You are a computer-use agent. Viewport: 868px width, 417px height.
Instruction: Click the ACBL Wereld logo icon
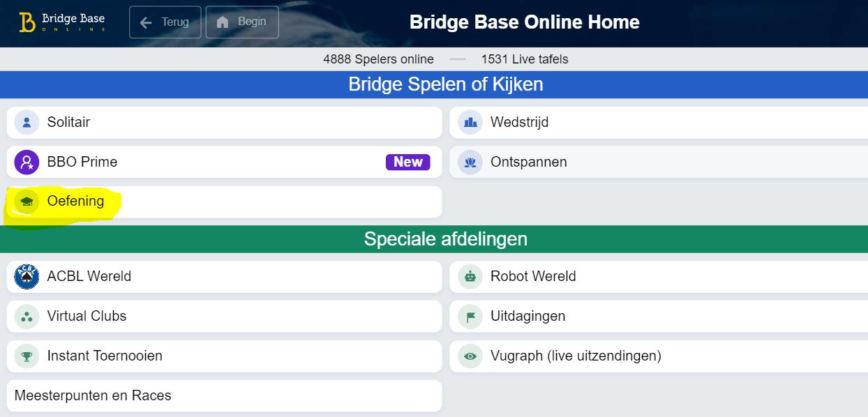coord(27,277)
